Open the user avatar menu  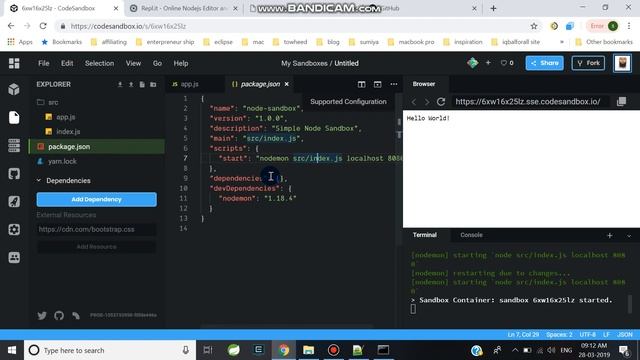click(x=622, y=63)
